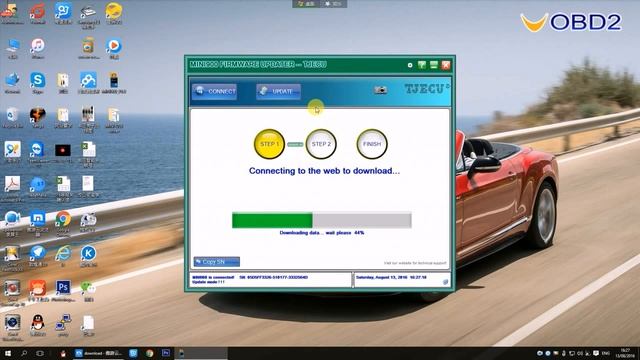Viewport: 640px width, 360px height.
Task: Open the Adobe Acrobat PDF shortcut
Action: coord(12,187)
